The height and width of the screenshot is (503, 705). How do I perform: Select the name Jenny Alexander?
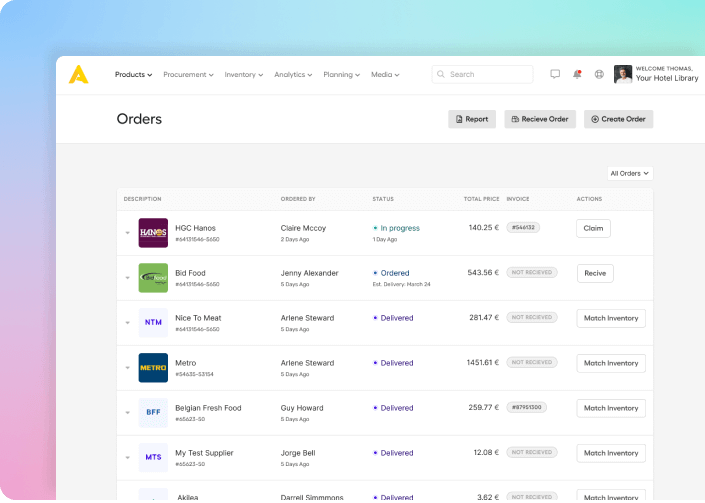309,273
